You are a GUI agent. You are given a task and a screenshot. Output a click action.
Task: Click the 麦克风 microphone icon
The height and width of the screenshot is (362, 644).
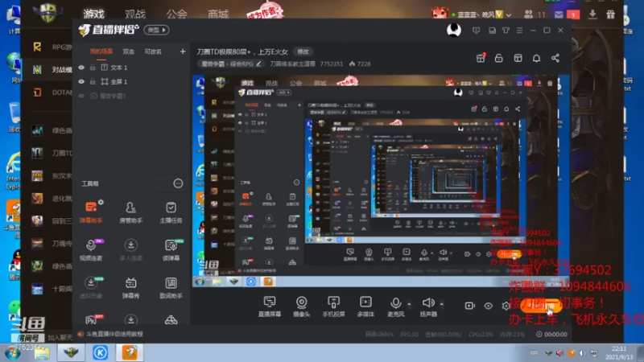point(395,303)
